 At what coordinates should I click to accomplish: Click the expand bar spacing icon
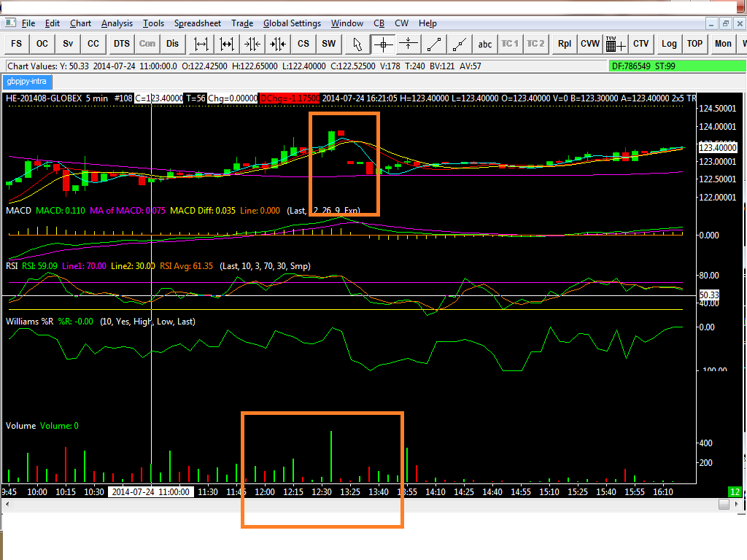point(201,44)
